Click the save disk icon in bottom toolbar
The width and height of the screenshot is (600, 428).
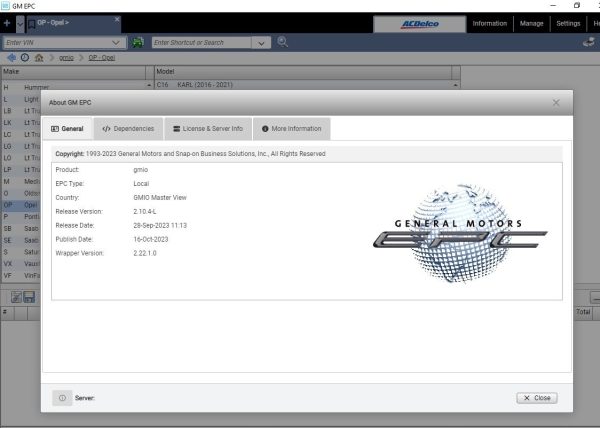pyautogui.click(x=29, y=297)
